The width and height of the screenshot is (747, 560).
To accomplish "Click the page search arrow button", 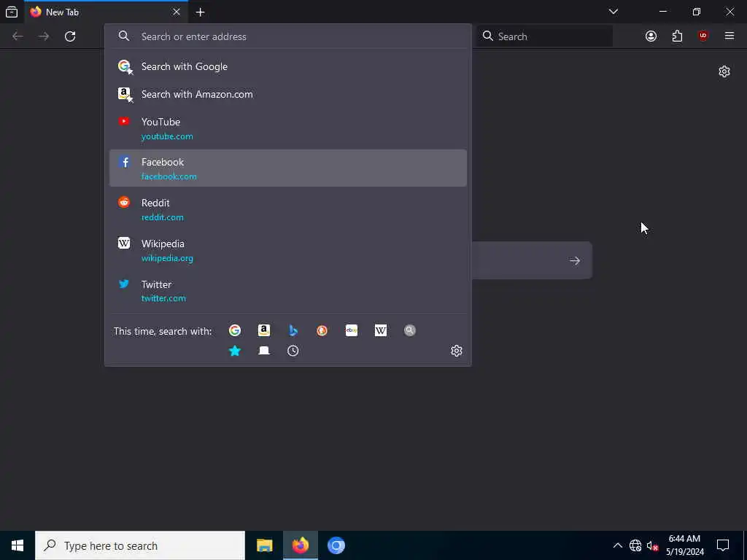I will [575, 260].
